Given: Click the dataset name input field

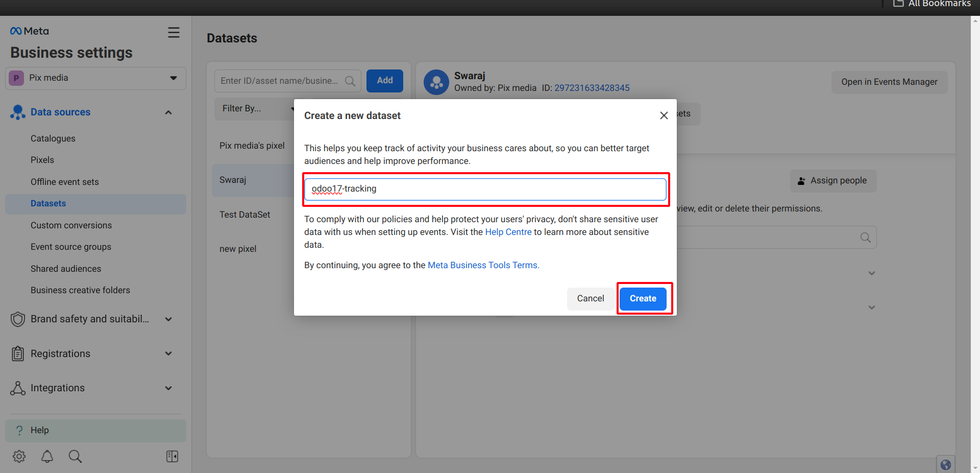Looking at the screenshot, I should click(485, 190).
